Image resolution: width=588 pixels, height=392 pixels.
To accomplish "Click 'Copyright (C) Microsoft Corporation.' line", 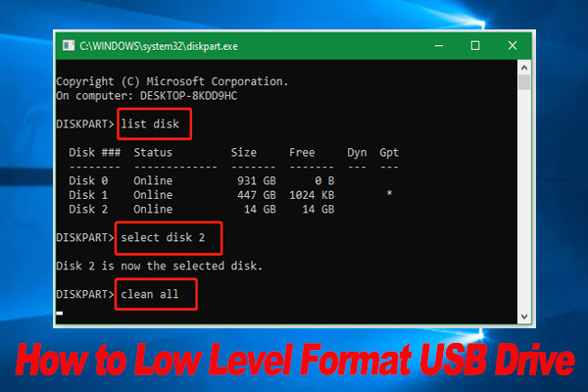I will coord(172,81).
